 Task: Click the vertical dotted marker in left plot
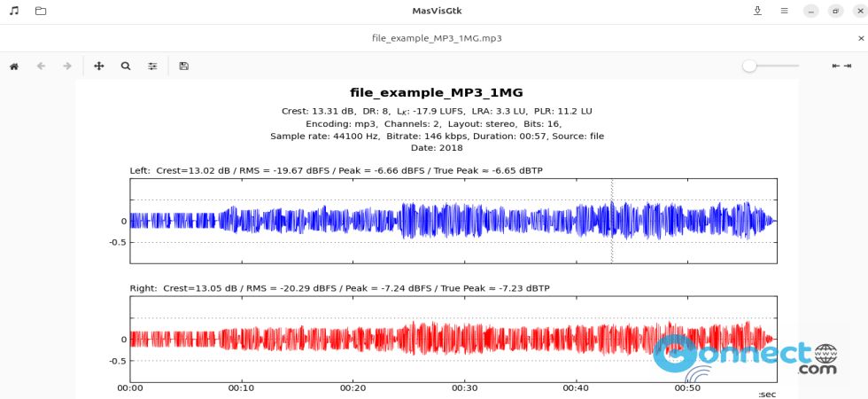pos(612,221)
